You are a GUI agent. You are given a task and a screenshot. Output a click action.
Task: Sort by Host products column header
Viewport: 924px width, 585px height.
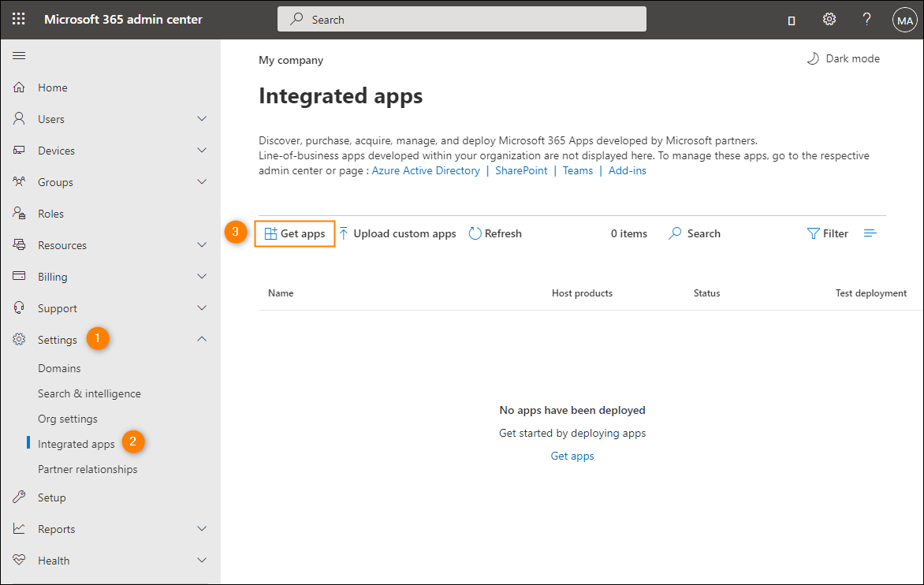coord(582,292)
